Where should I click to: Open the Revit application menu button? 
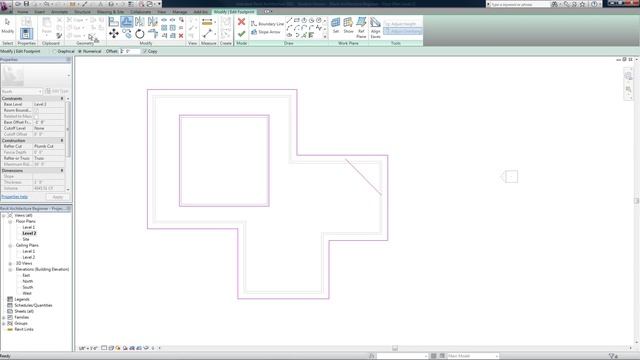[6, 6]
